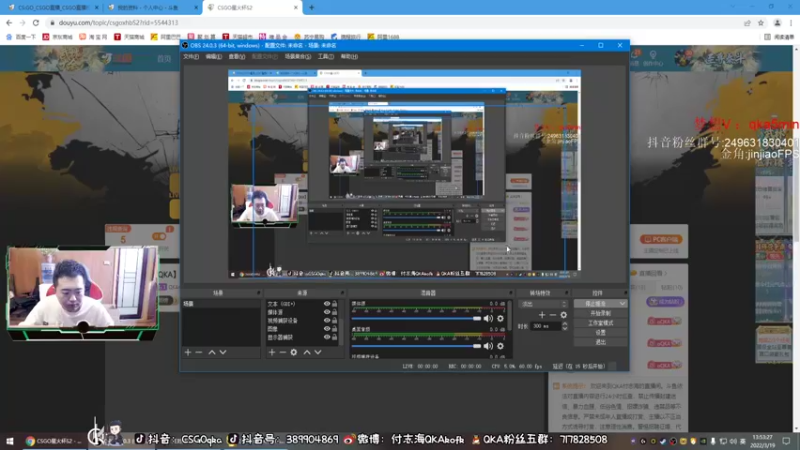Open the 查看 menu in OBS
800x450 pixels.
[x=236, y=57]
